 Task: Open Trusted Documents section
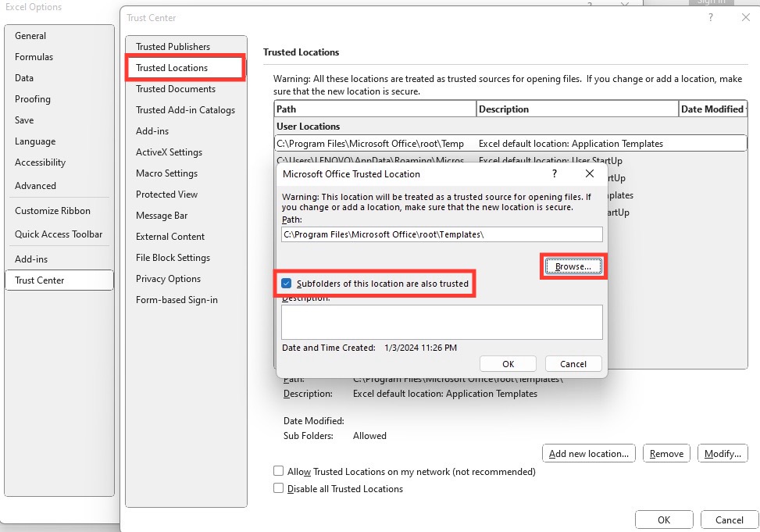pos(176,89)
